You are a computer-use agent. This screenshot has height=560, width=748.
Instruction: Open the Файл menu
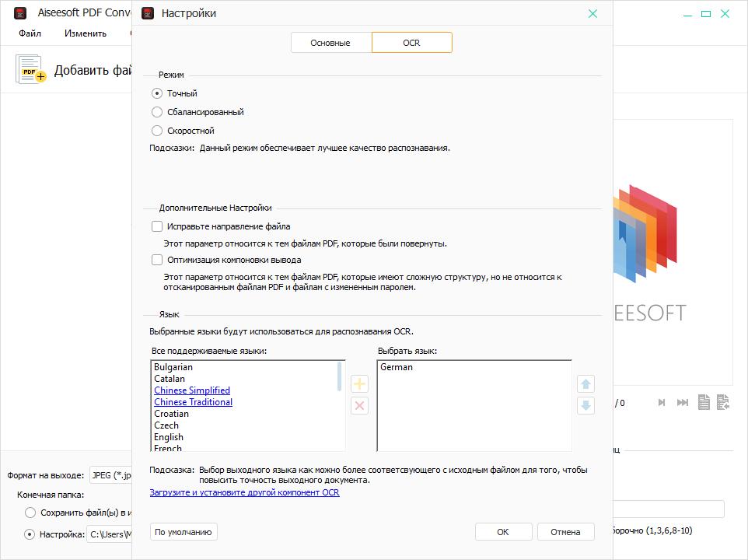tap(30, 33)
